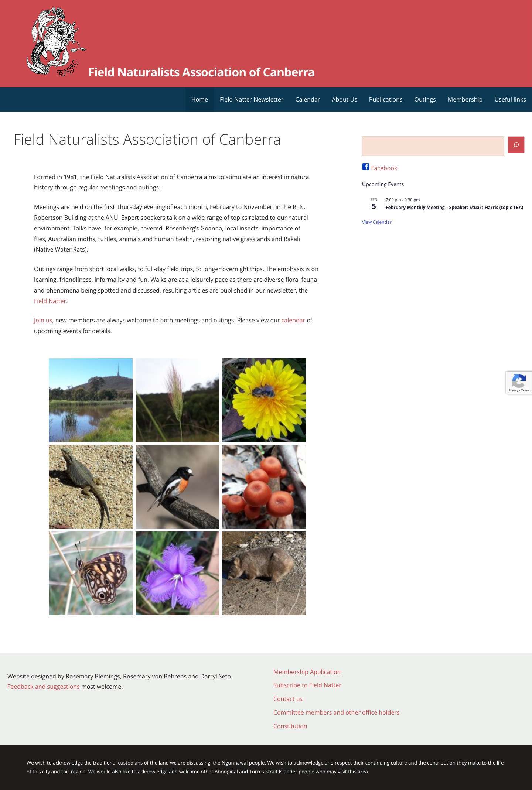Select the Outings menu item
532x790 pixels.
[425, 99]
